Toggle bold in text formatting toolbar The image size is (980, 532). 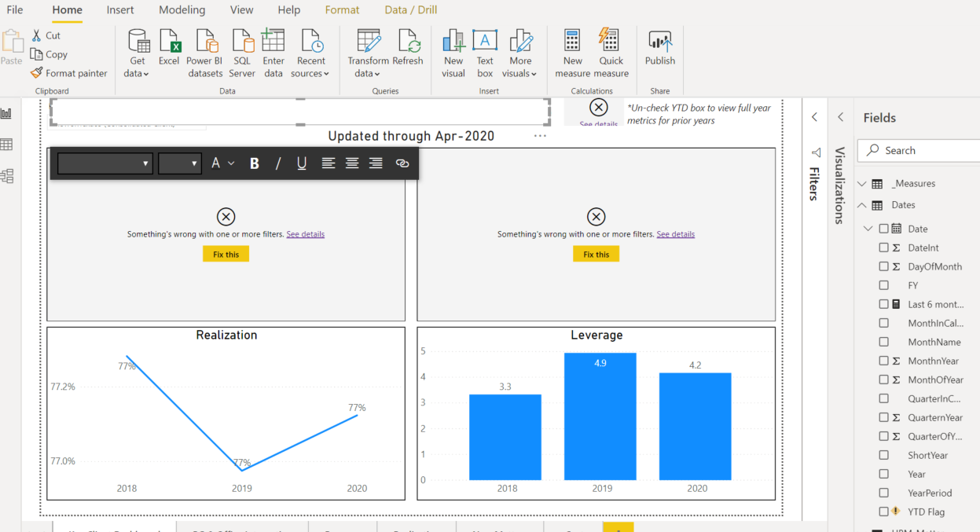pos(254,163)
